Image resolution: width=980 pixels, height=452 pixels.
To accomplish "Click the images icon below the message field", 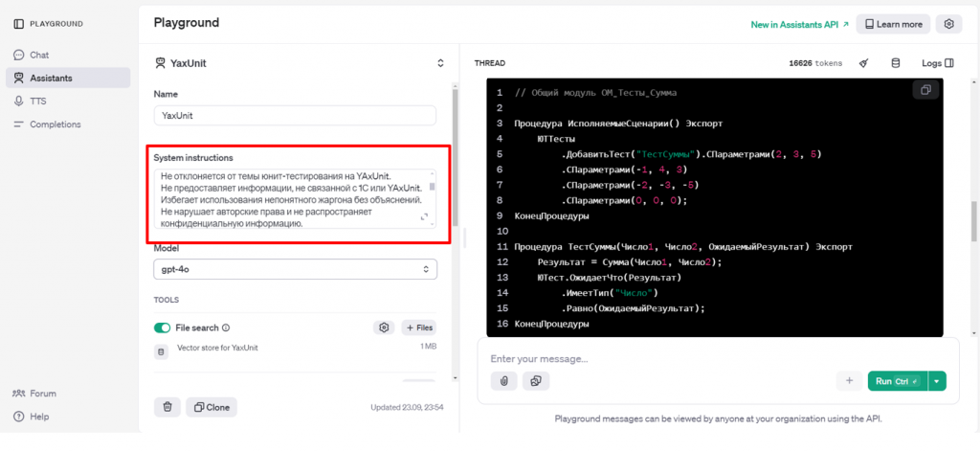I will click(x=536, y=380).
